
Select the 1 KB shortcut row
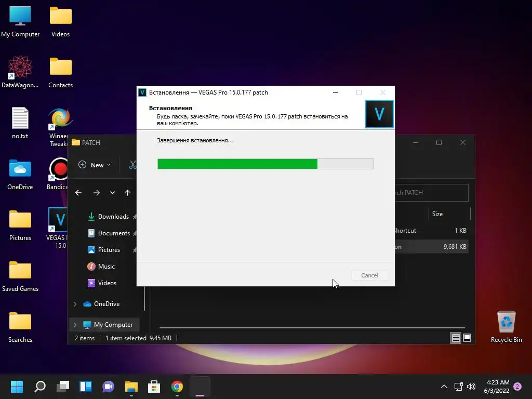[432, 230]
